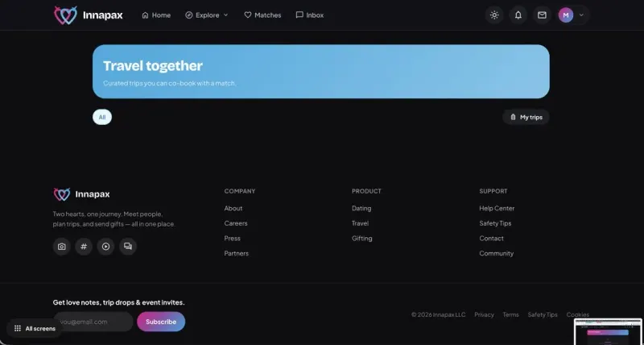Open the envelope messages icon in header
The height and width of the screenshot is (345, 644).
point(542,15)
